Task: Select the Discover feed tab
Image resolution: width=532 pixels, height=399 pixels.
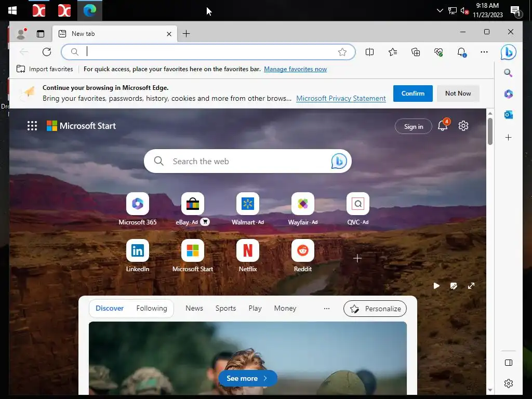Action: tap(110, 309)
